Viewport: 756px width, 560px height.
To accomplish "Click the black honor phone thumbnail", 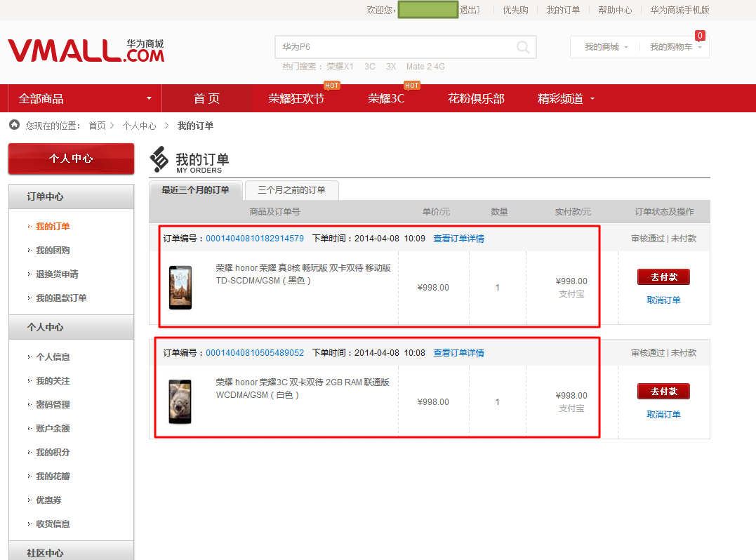I will (x=180, y=287).
